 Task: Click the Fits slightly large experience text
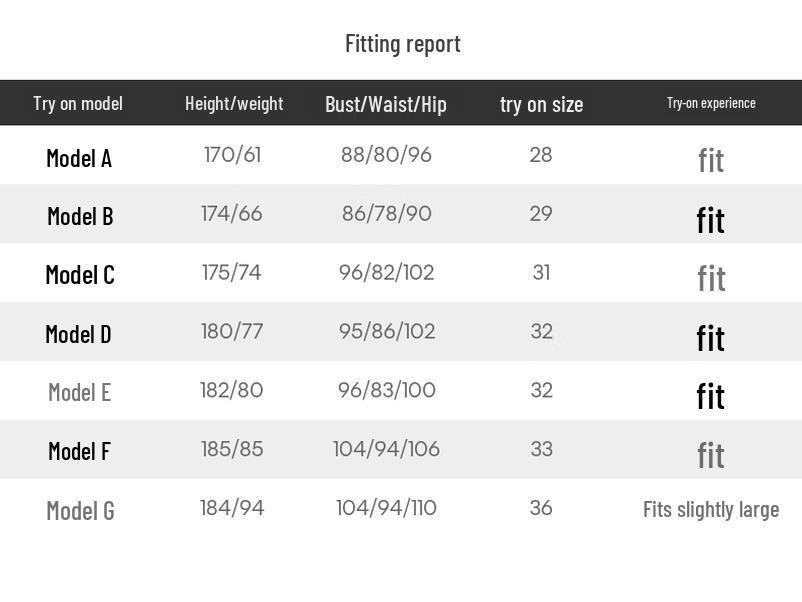pyautogui.click(x=711, y=509)
